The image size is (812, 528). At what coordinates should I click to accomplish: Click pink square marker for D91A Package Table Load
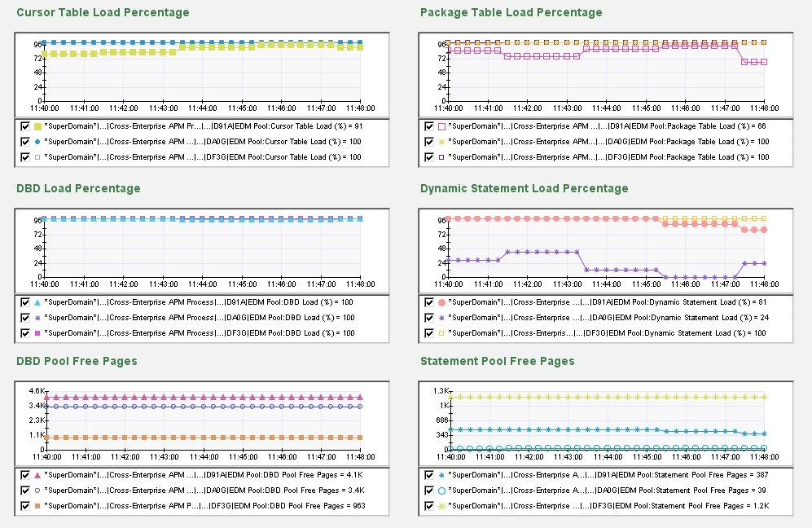point(441,126)
